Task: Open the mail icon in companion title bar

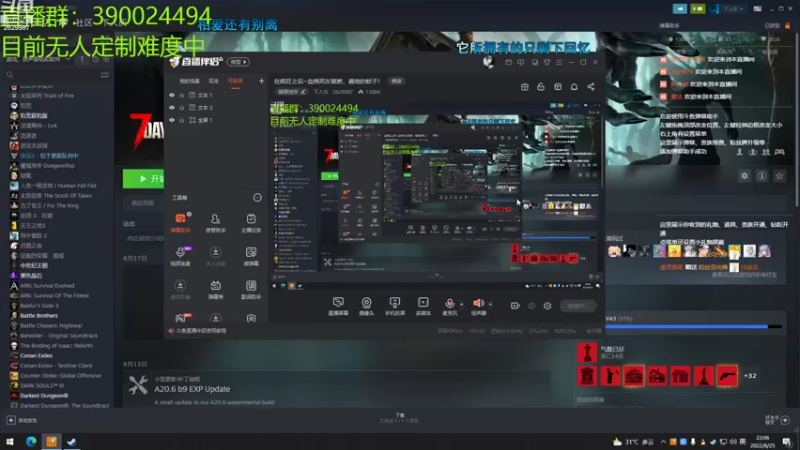Action: [509, 62]
